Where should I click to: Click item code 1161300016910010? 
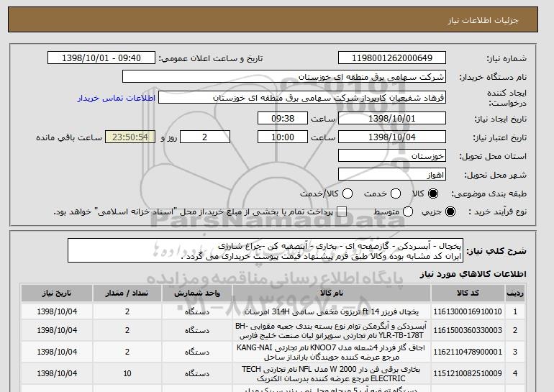point(468,312)
